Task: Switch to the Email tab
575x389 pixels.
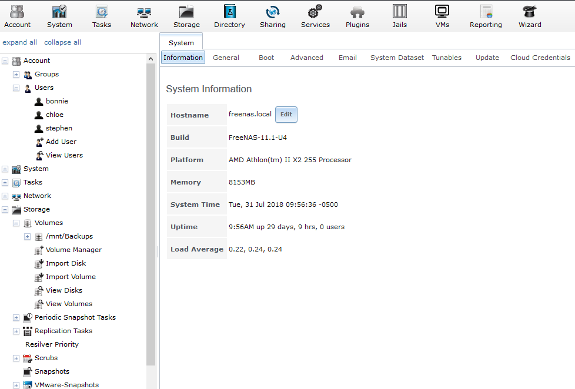Action: [347, 58]
